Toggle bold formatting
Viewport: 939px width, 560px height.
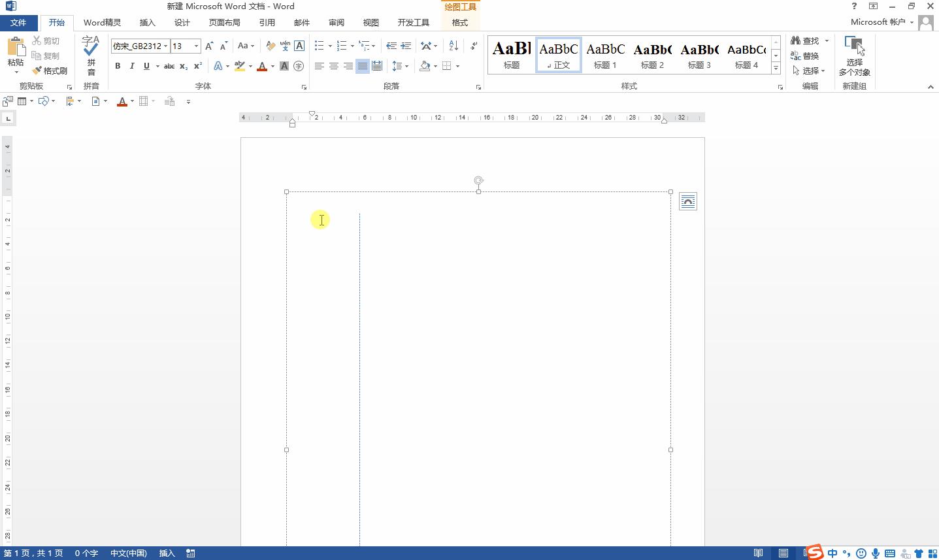(118, 65)
